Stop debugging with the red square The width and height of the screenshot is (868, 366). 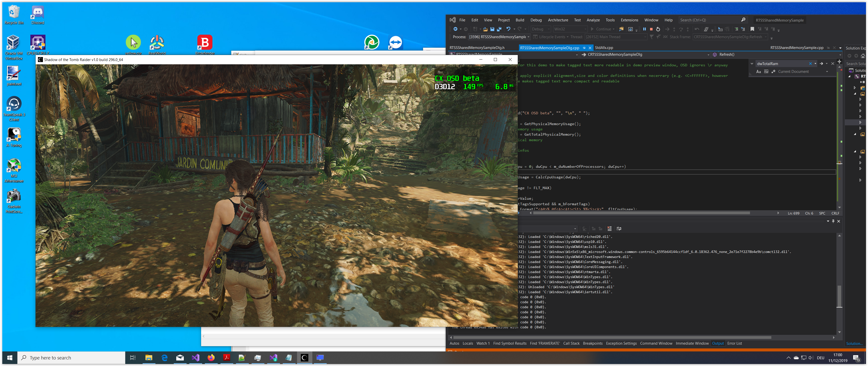tap(651, 29)
